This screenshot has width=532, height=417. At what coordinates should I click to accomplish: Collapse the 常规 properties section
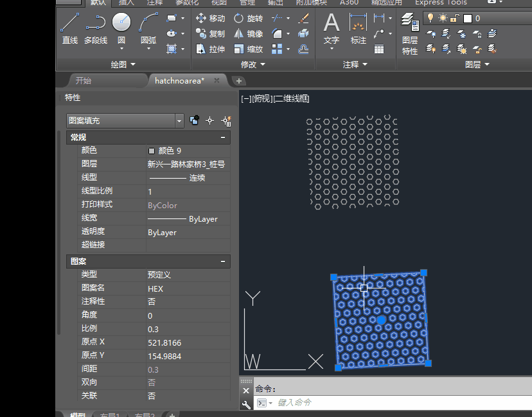[x=223, y=138]
